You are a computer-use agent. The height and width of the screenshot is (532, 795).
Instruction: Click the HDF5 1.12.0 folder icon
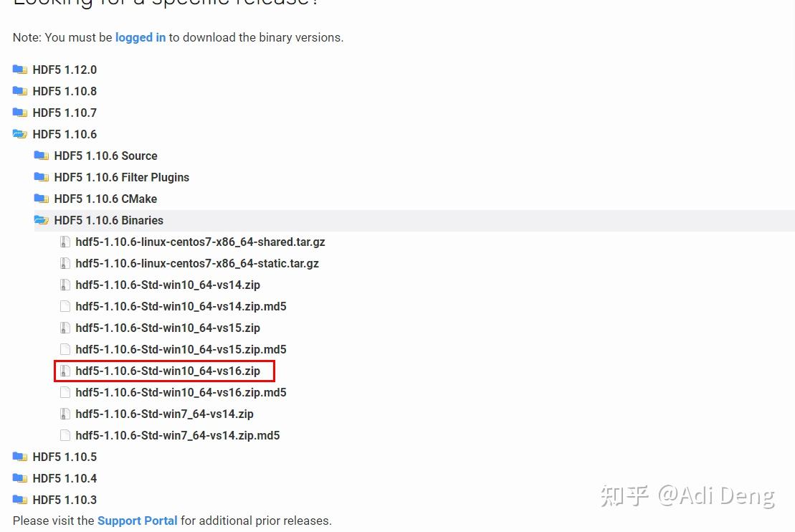coord(19,70)
